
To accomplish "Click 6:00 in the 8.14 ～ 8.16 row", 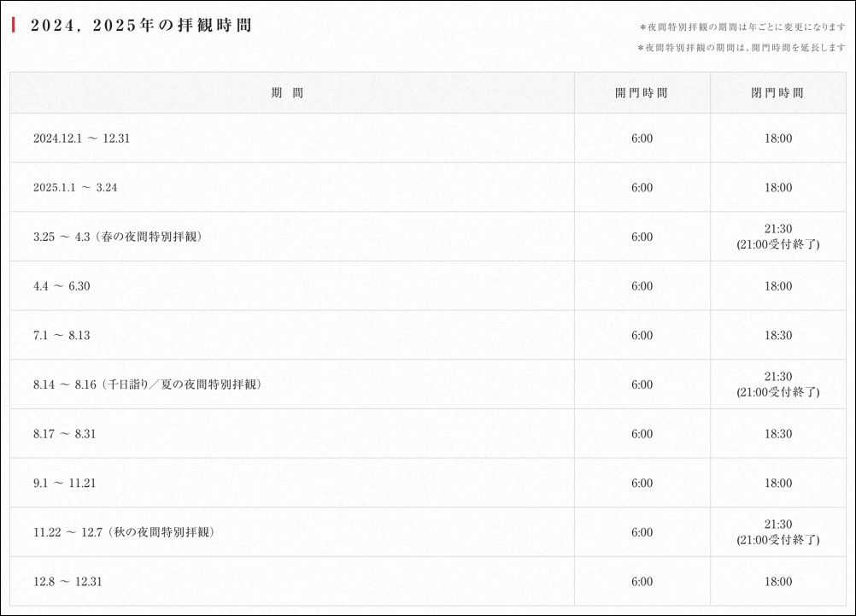I will click(x=642, y=384).
